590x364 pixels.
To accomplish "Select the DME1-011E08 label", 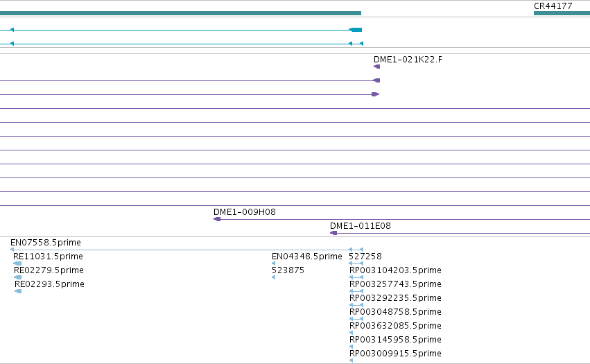I will tap(360, 226).
